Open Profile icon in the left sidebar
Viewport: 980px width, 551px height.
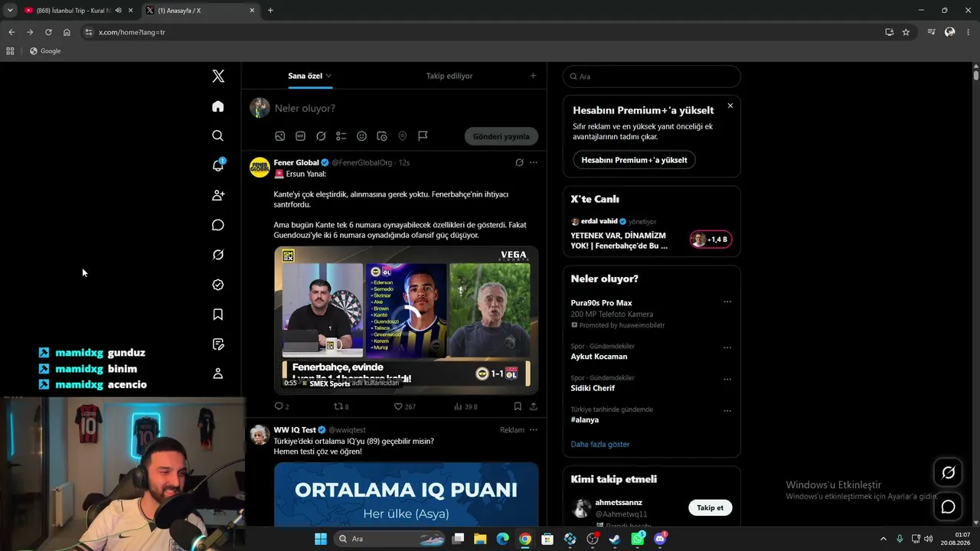(x=218, y=373)
